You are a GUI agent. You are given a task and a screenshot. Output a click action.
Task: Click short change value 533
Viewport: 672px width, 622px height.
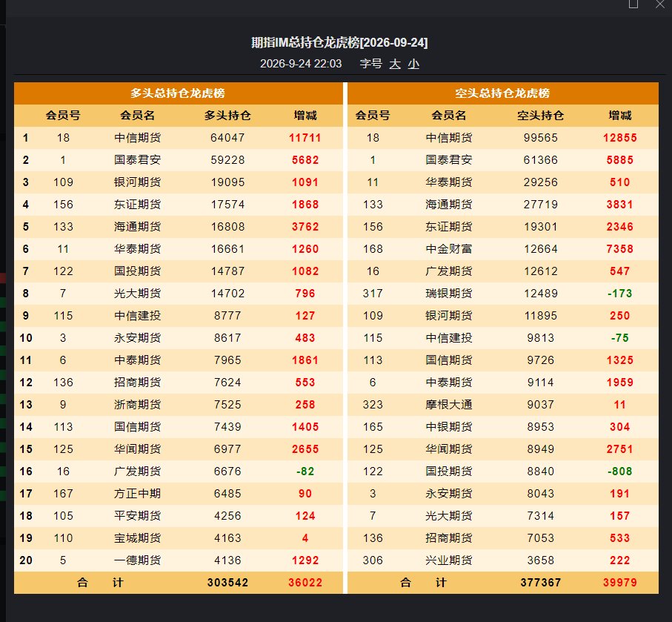tap(619, 538)
